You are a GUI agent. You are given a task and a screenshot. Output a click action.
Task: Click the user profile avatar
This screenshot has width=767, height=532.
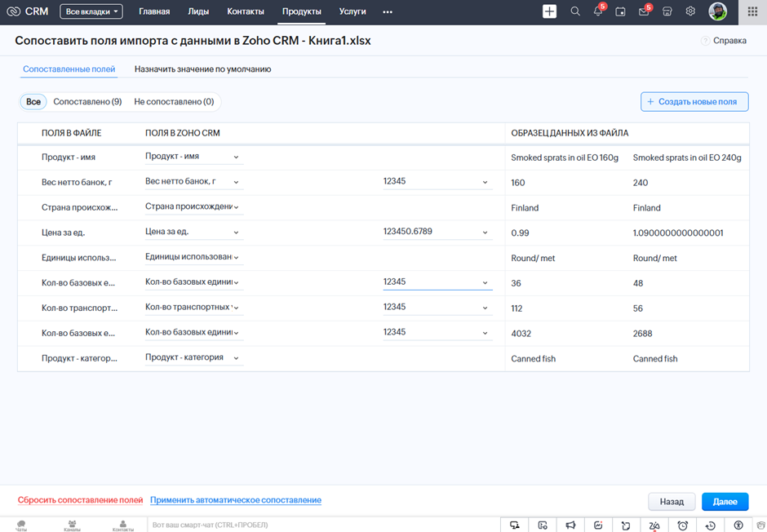click(717, 11)
